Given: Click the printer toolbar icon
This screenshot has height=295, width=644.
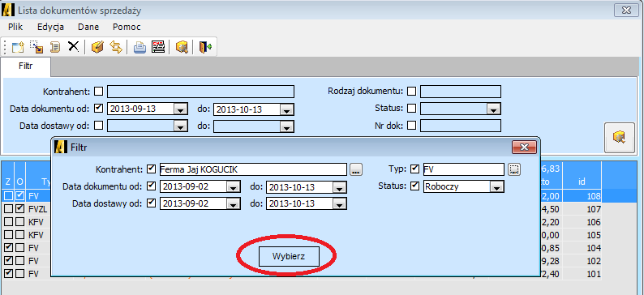Looking at the screenshot, I should 140,47.
